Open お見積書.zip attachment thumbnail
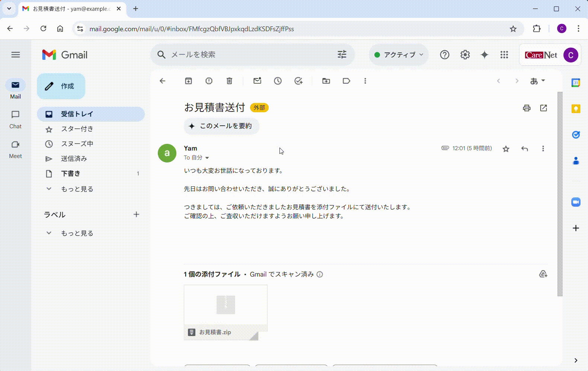Viewport: 588px width, 371px height. point(226,312)
